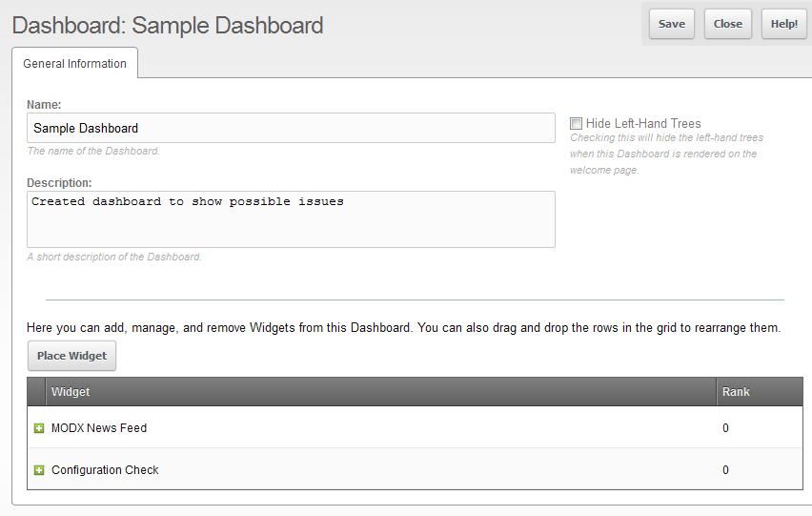Click the Place Widget button

coord(71,356)
